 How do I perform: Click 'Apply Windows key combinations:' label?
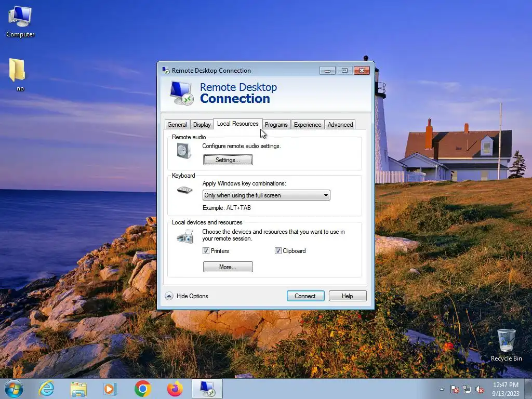pos(244,183)
